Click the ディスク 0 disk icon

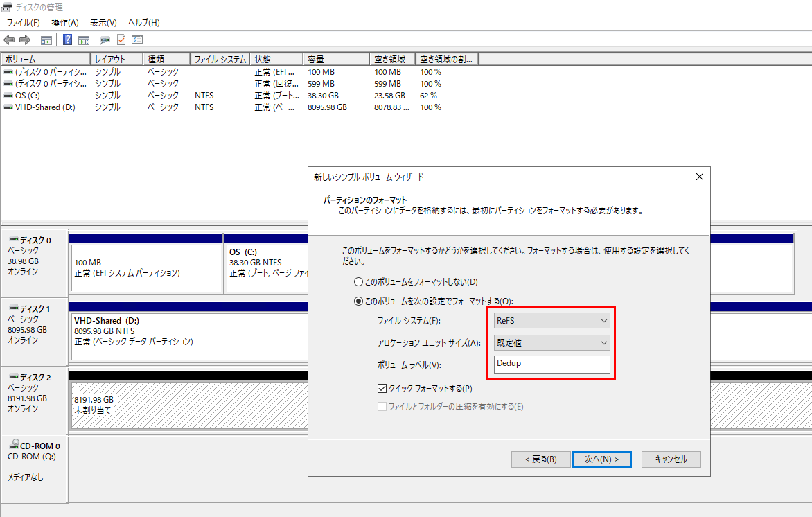pyautogui.click(x=13, y=239)
